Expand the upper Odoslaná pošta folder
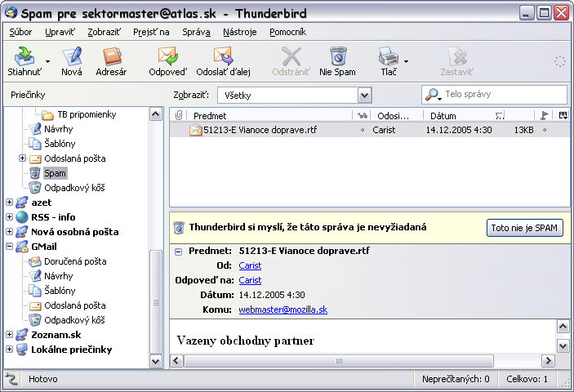This screenshot has height=392, width=574. [22, 158]
